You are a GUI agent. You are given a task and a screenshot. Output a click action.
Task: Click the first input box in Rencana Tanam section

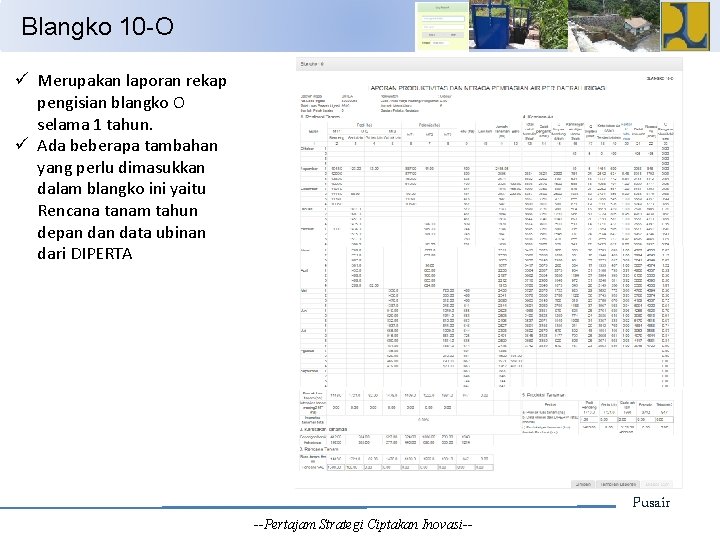pyautogui.click(x=336, y=467)
